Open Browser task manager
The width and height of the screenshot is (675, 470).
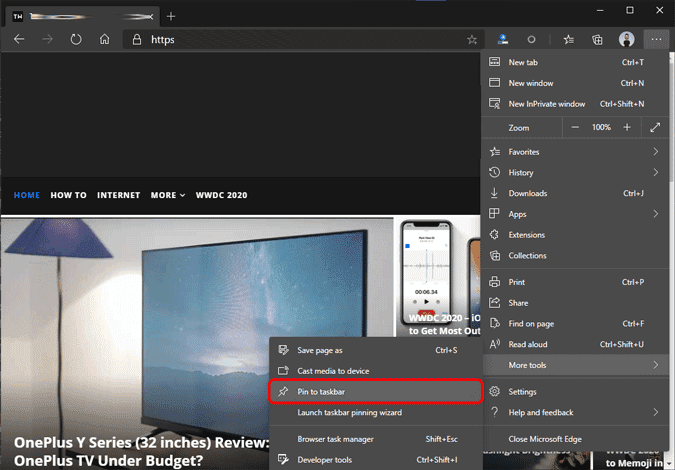[x=375, y=439]
